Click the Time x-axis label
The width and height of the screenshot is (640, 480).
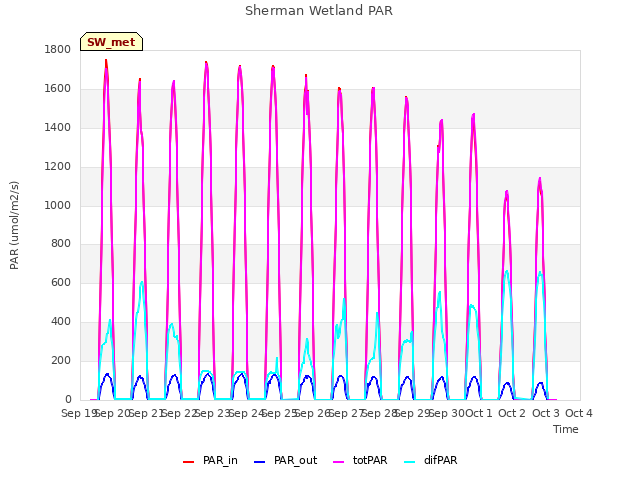[565, 429]
